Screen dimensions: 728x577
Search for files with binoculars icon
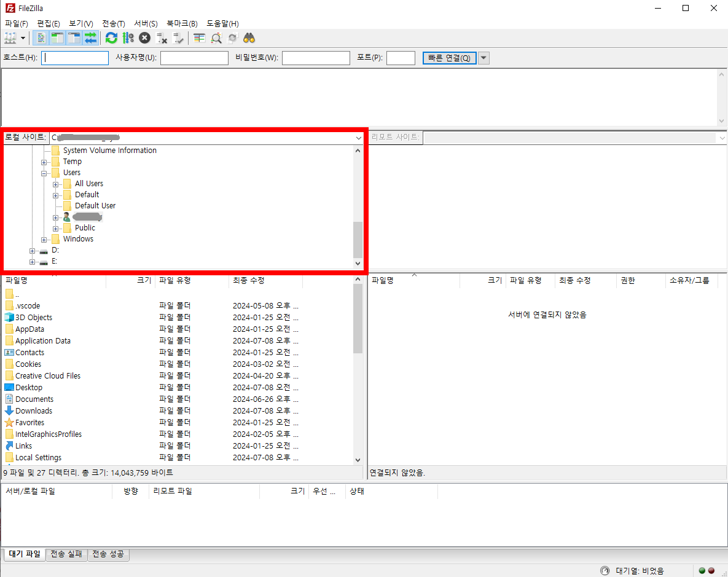click(249, 38)
